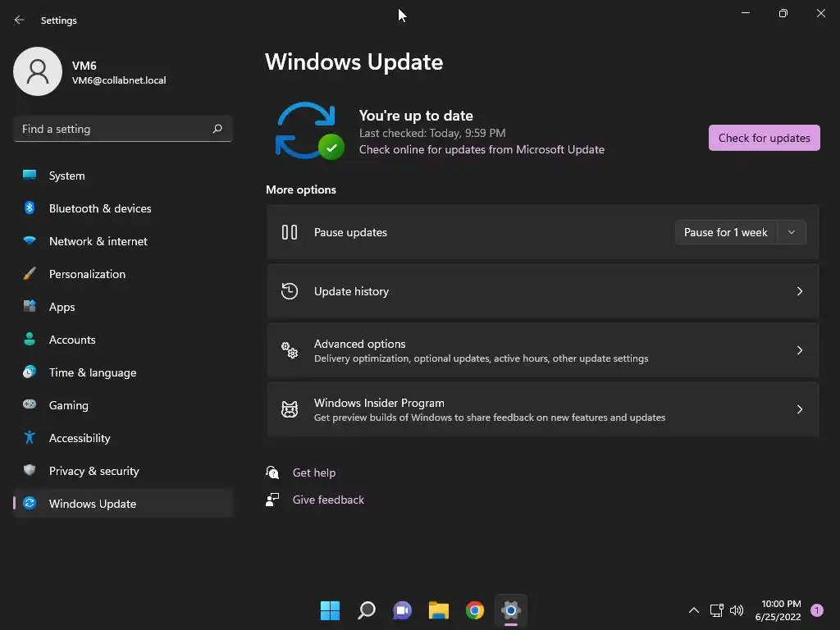Expand Update history chevron
The width and height of the screenshot is (840, 630).
click(799, 291)
